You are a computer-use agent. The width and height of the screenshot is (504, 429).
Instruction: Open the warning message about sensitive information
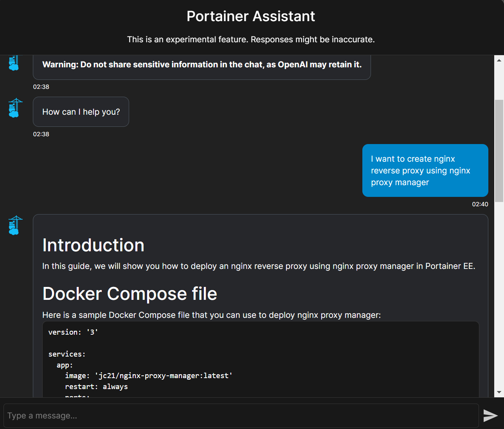[202, 64]
